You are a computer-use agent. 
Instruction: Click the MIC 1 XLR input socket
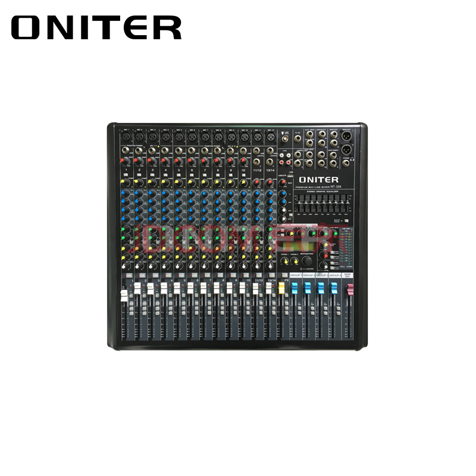pos(126,137)
